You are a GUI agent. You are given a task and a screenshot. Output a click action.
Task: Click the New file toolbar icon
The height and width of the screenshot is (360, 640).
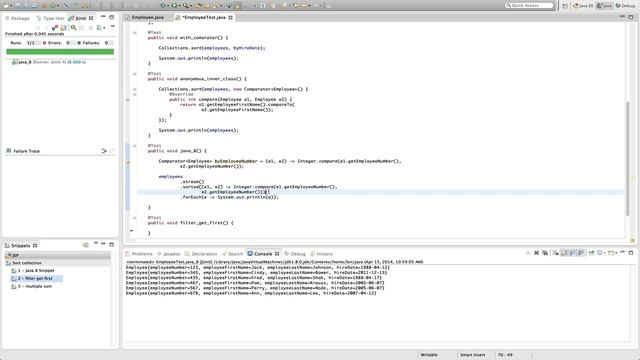pos(6,6)
